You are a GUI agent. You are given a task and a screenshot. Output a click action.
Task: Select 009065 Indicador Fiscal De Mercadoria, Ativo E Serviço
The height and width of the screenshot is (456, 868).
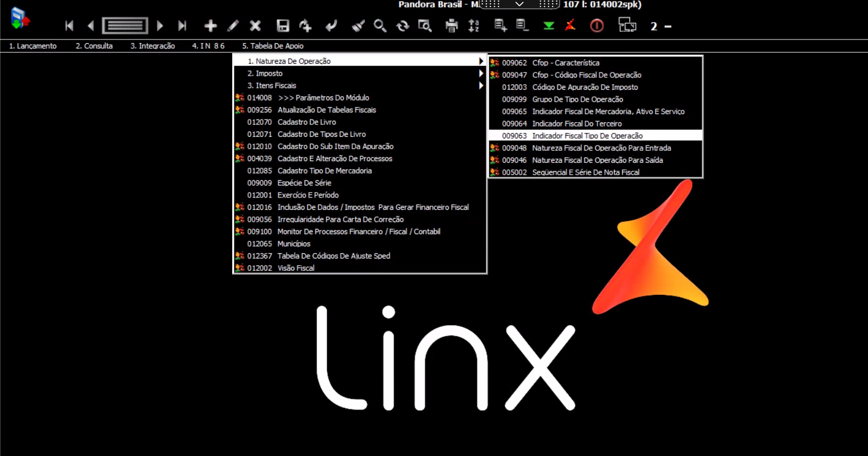(x=595, y=111)
